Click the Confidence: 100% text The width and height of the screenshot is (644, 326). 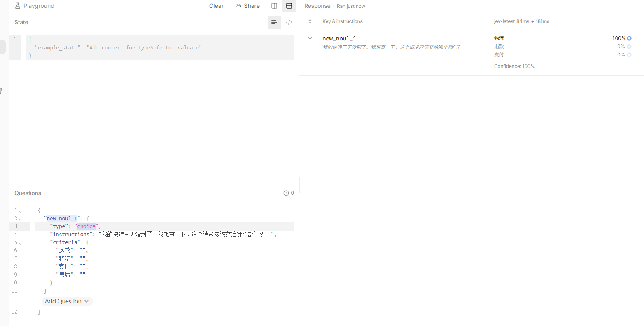(514, 66)
